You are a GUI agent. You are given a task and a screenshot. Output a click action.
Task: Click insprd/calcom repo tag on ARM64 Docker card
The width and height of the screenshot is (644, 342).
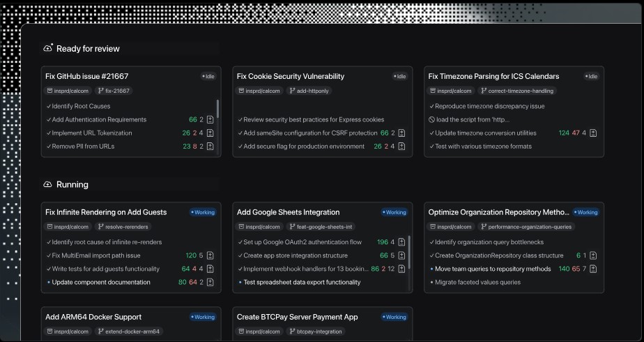[x=68, y=332]
